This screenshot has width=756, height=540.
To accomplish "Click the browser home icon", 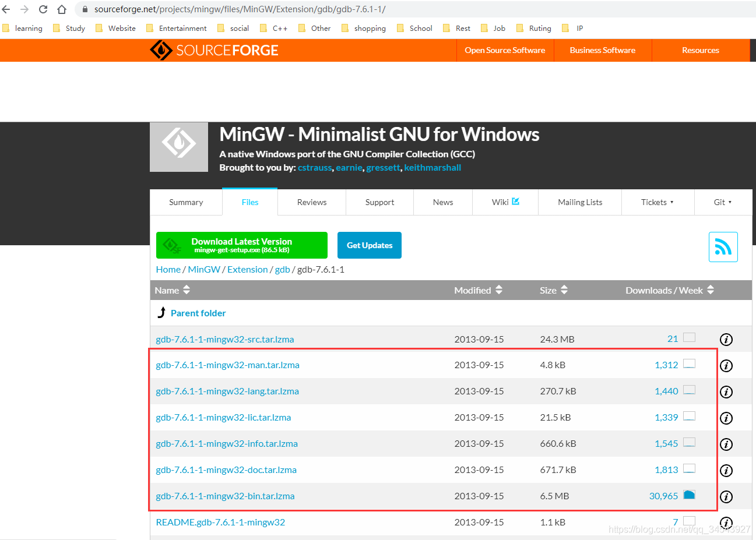I will [x=61, y=9].
